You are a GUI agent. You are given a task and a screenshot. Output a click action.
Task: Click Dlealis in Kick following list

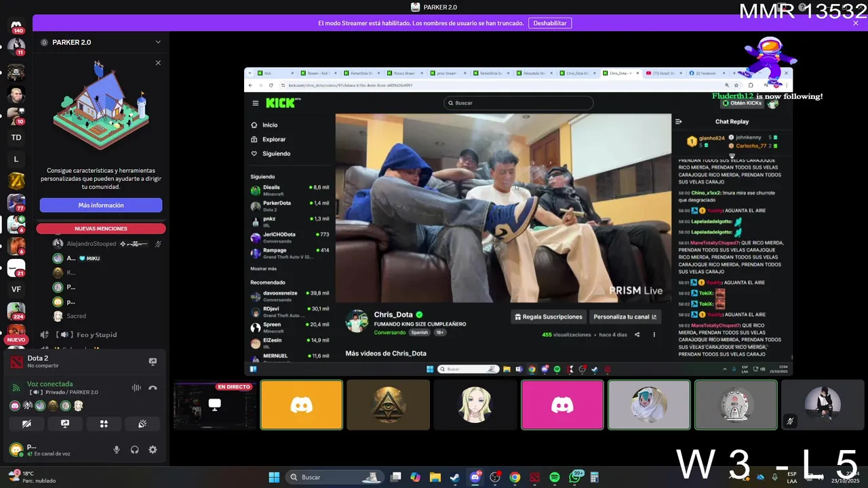click(290, 190)
